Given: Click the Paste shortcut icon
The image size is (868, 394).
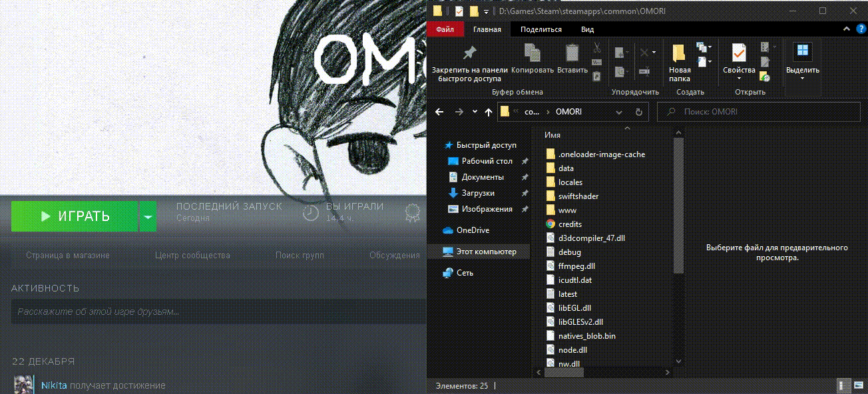Looking at the screenshot, I should click(597, 77).
